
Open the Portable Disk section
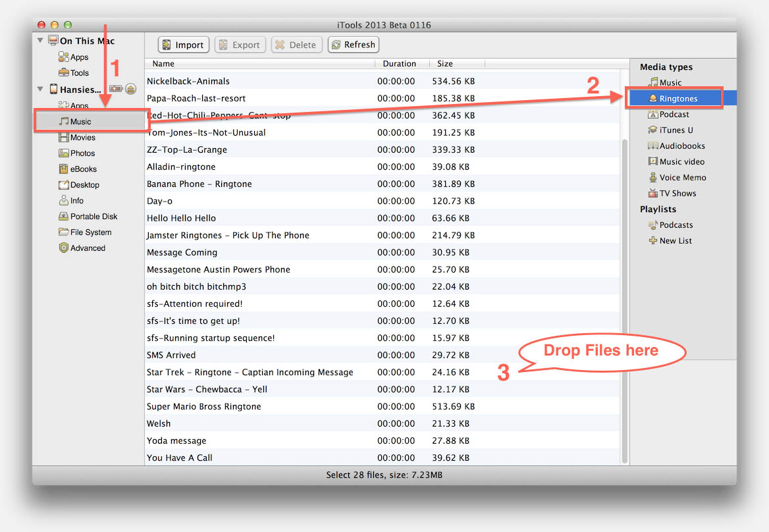[88, 216]
